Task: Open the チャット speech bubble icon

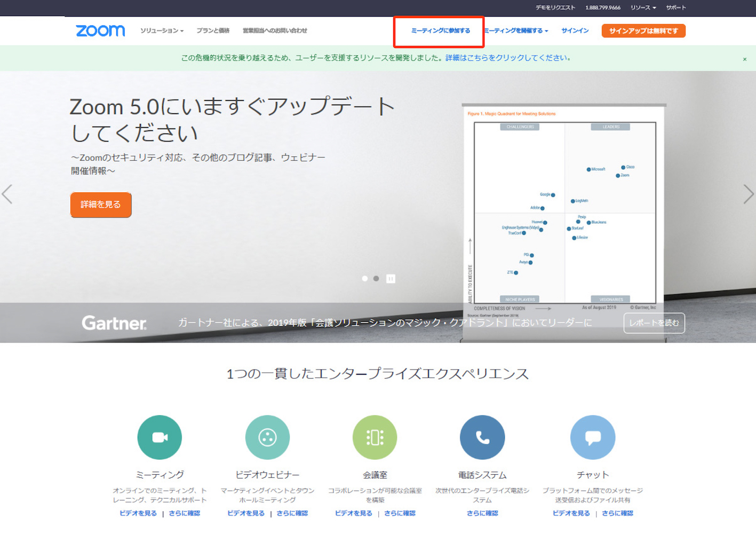Action: [593, 437]
